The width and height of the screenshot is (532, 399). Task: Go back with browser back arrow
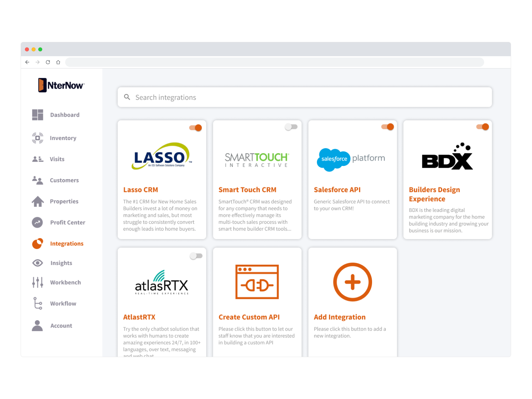27,62
